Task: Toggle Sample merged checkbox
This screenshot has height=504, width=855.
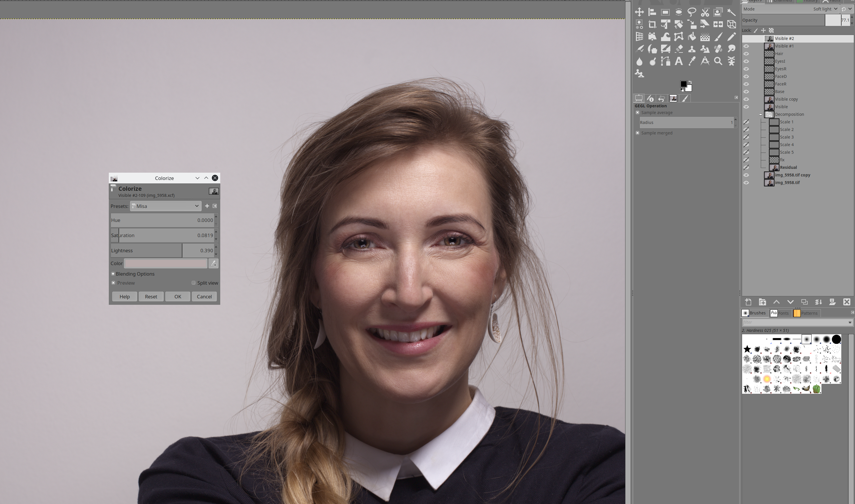Action: click(x=638, y=133)
